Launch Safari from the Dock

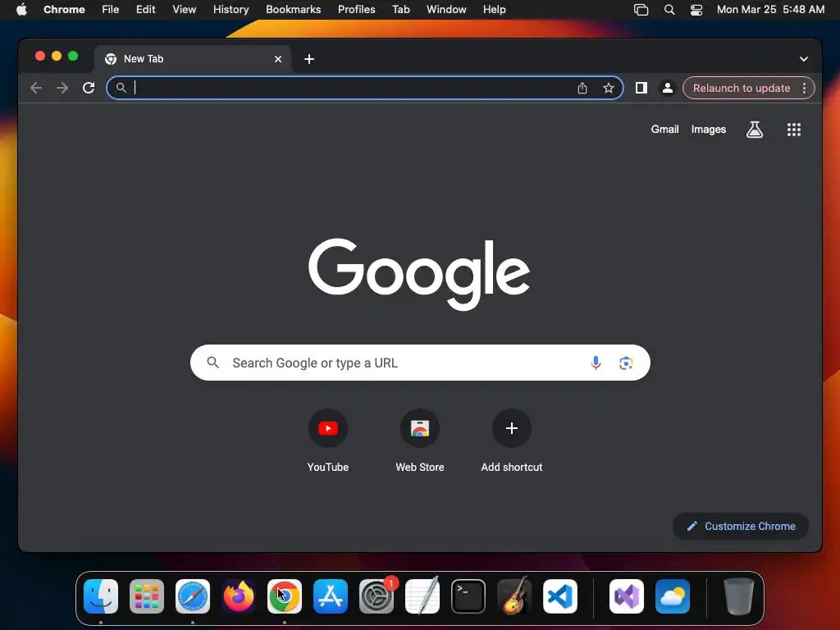point(193,596)
